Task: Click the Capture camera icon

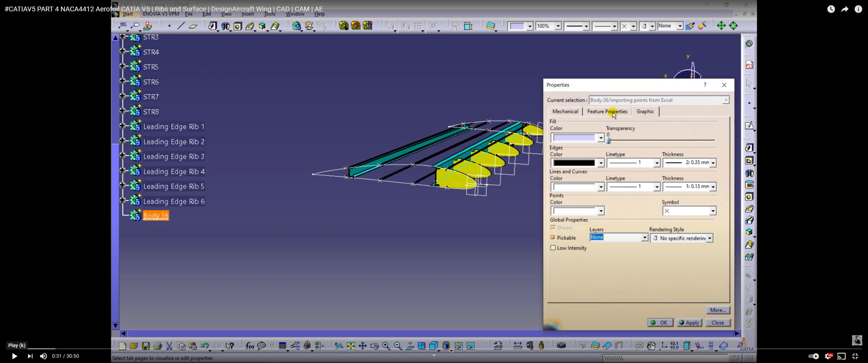Action: [x=561, y=346]
